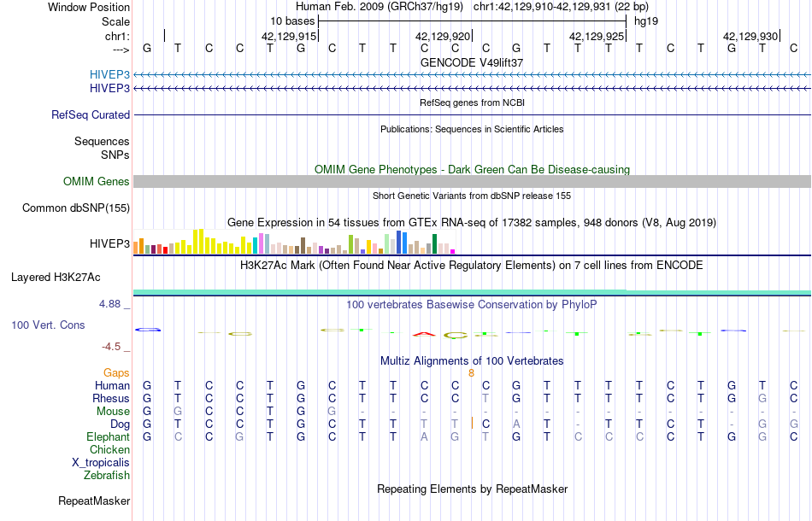Click the hg19 label beside the scale bar
This screenshot has width=812, height=521.
point(646,21)
